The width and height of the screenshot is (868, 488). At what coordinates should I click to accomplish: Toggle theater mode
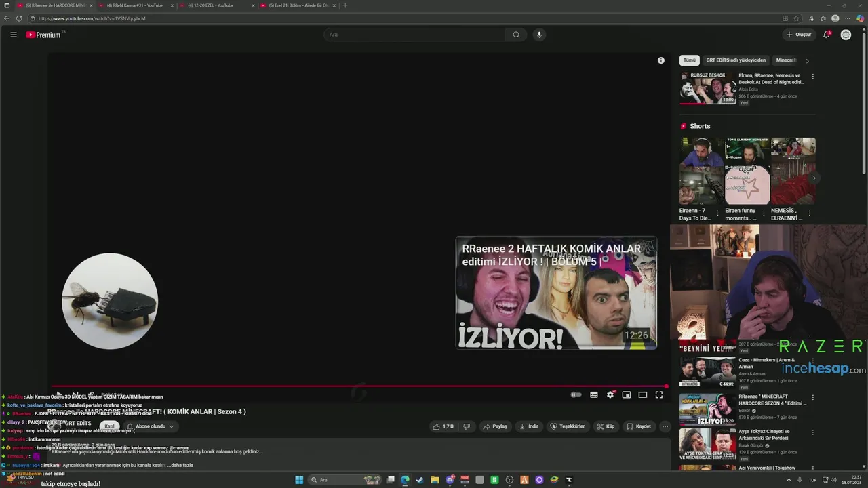coord(643,394)
